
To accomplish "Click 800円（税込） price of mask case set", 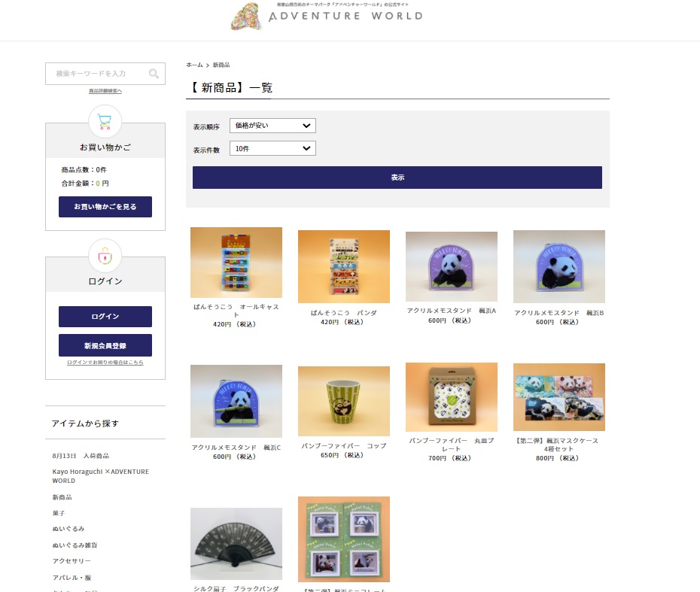I will click(x=557, y=458).
